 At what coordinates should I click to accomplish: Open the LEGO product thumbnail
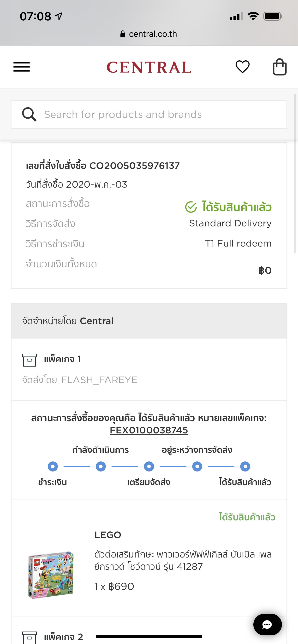click(x=51, y=575)
